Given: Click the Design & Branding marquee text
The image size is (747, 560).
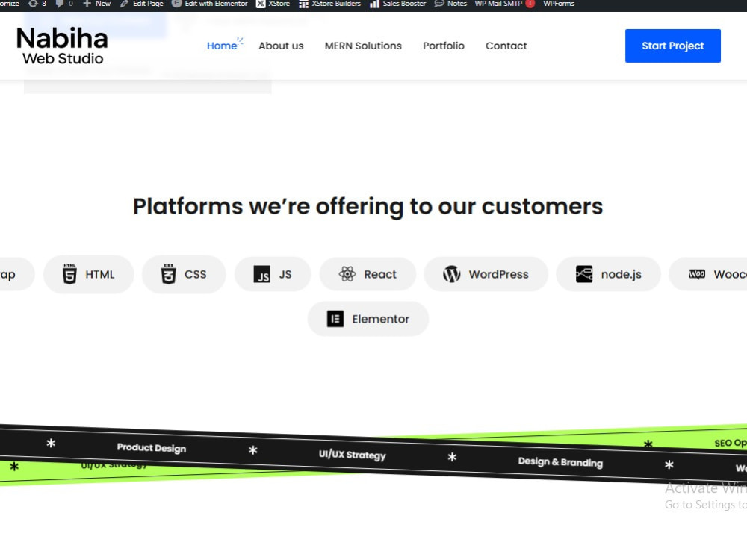Looking at the screenshot, I should [560, 462].
